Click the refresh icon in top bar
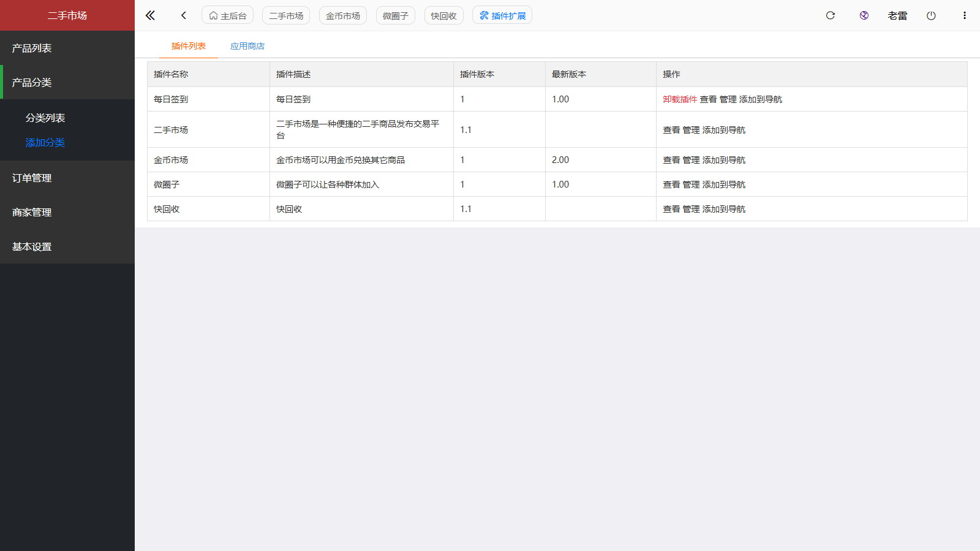Screen dimensions: 980x551 click(x=830, y=15)
